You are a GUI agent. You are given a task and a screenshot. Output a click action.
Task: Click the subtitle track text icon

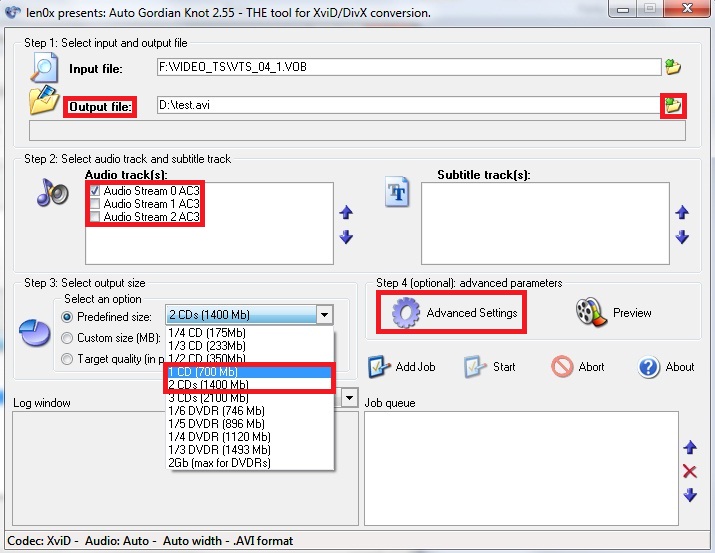(x=397, y=192)
